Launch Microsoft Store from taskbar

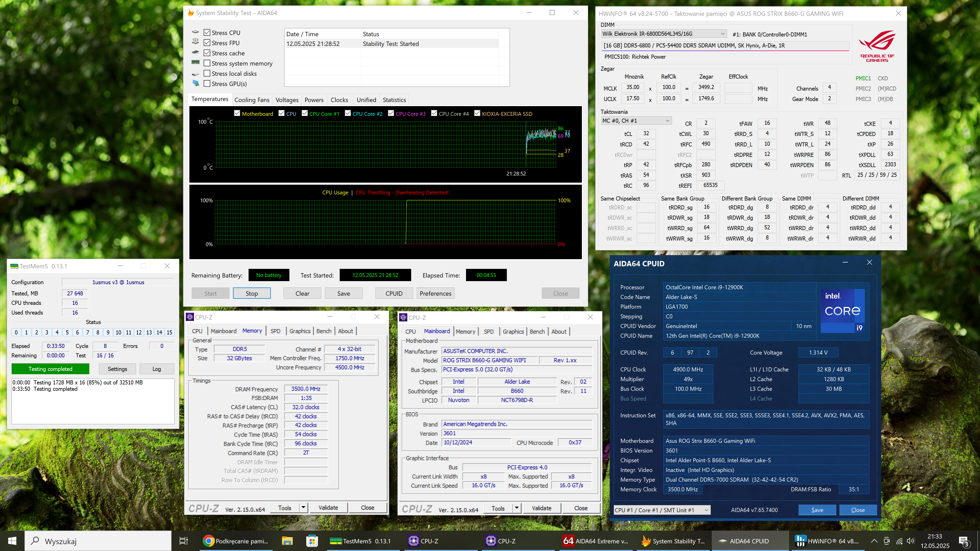312,541
